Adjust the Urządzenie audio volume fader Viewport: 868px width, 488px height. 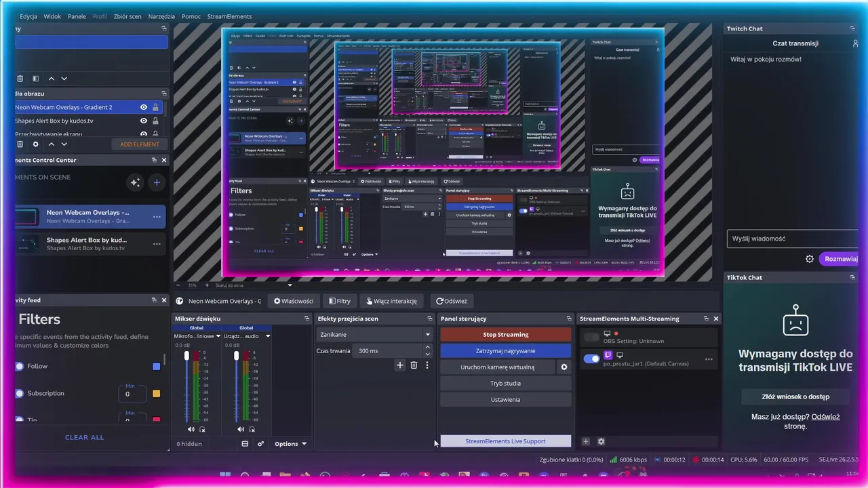[x=237, y=355]
